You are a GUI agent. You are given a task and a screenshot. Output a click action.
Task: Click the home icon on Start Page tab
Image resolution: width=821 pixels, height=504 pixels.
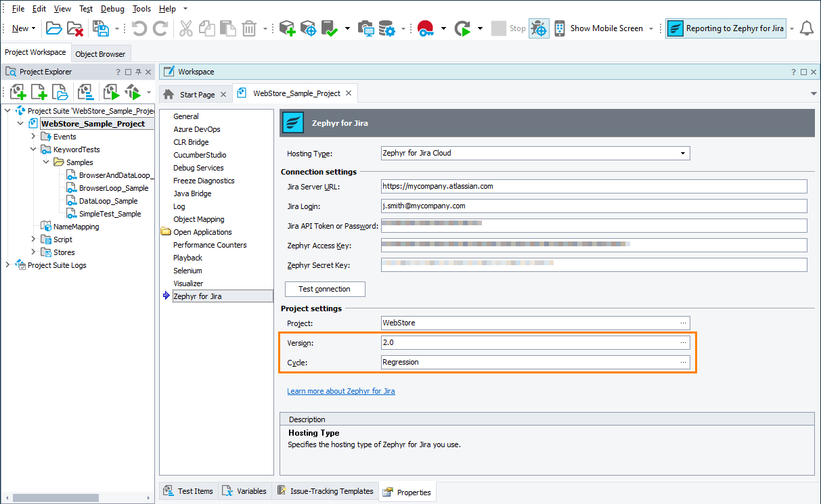[x=169, y=94]
